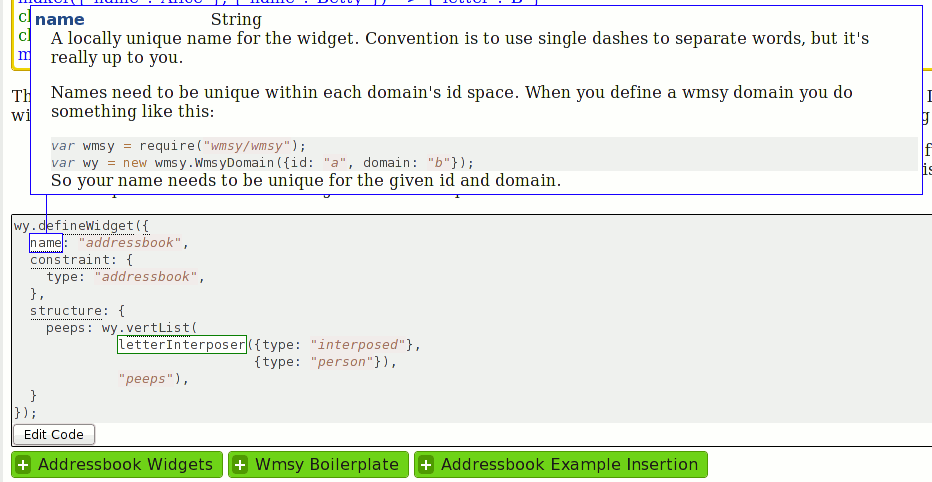This screenshot has width=932, height=482.
Task: Click plus icon on Addressbook Example Insertion
Action: tap(426, 465)
